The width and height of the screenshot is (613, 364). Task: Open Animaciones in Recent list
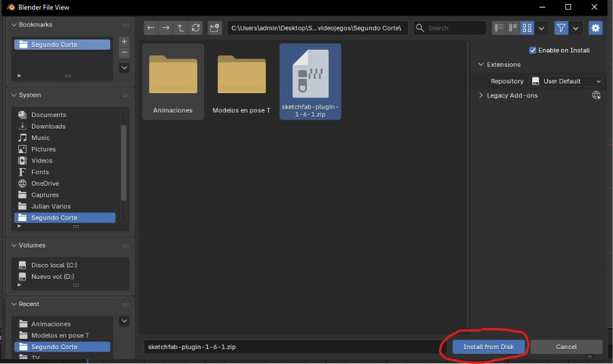(x=62, y=324)
